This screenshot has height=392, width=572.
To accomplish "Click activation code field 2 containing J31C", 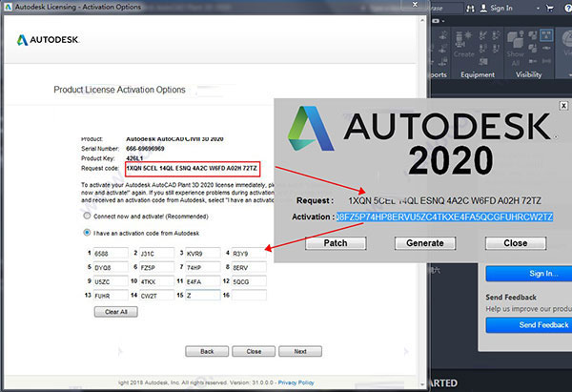I will pos(157,253).
